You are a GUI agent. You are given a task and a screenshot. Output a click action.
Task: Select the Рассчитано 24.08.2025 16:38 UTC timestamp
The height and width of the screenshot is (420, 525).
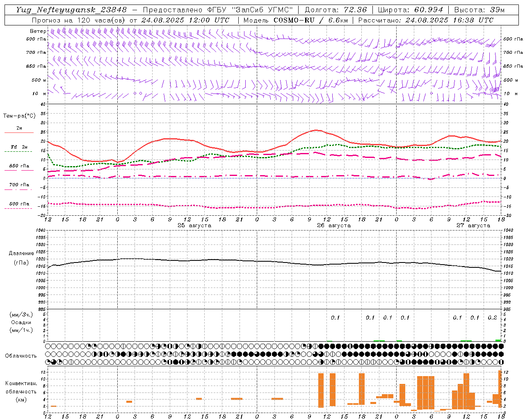(x=426, y=20)
